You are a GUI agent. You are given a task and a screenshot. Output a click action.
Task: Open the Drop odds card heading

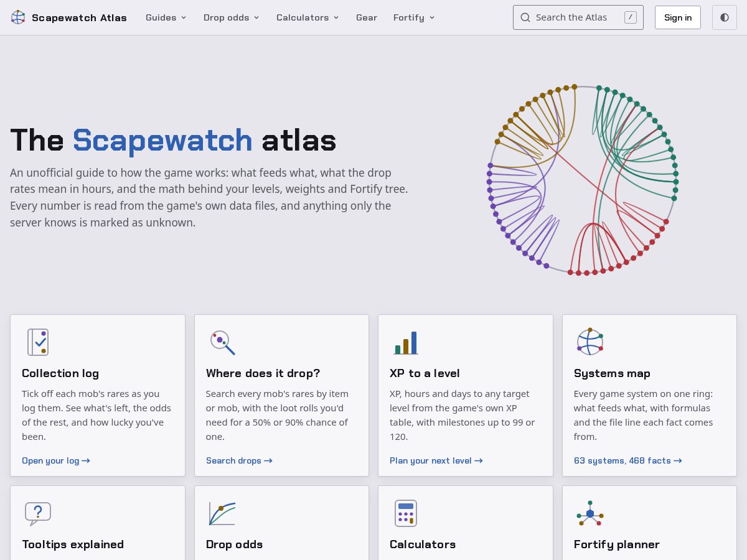point(234,544)
